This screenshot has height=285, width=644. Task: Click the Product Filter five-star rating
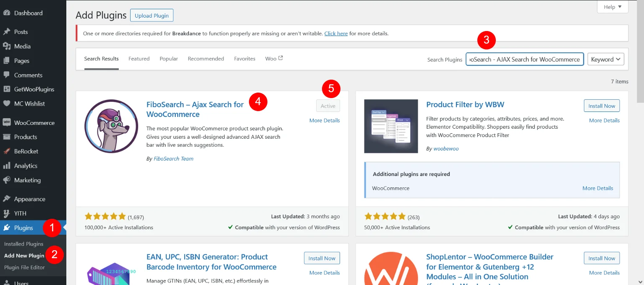click(x=385, y=217)
